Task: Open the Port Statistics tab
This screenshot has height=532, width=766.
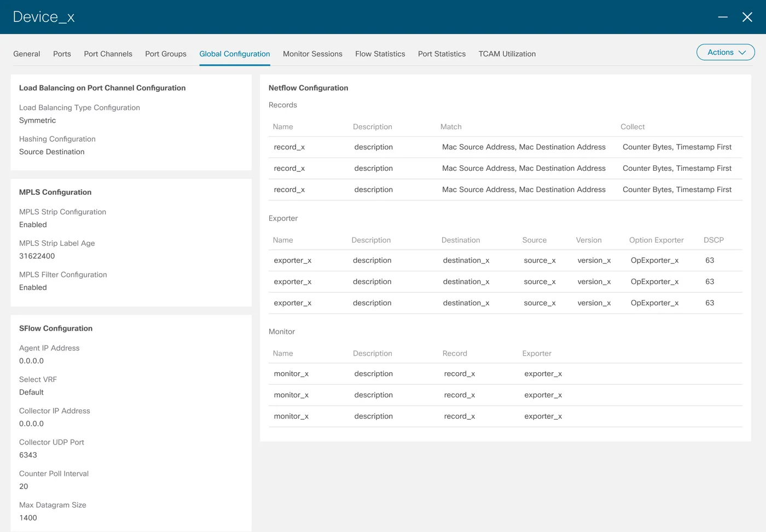Action: point(442,54)
